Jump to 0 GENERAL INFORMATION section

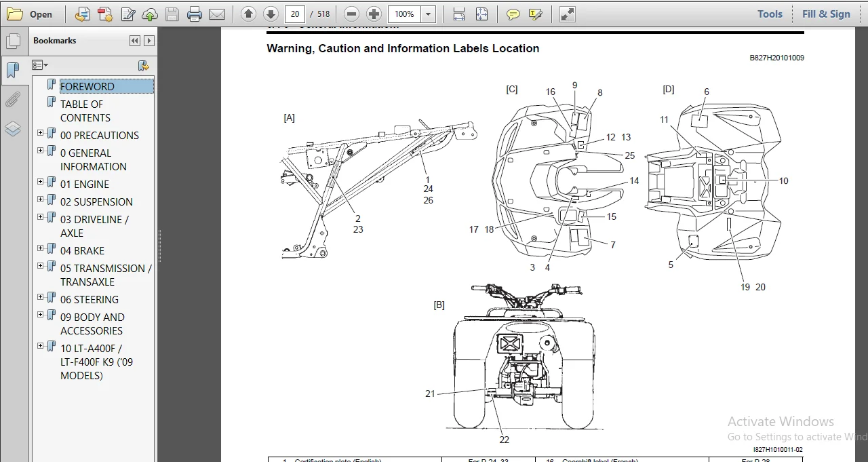tap(94, 159)
